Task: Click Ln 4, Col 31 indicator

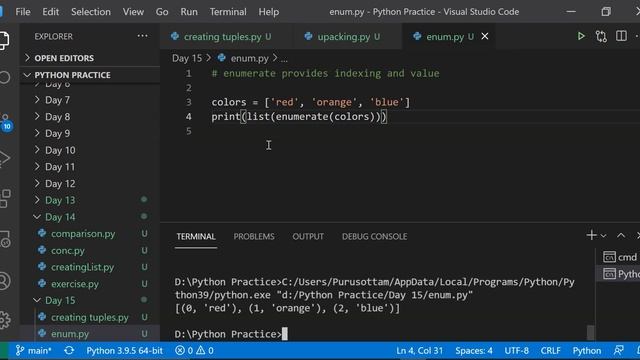Action: [x=420, y=351]
